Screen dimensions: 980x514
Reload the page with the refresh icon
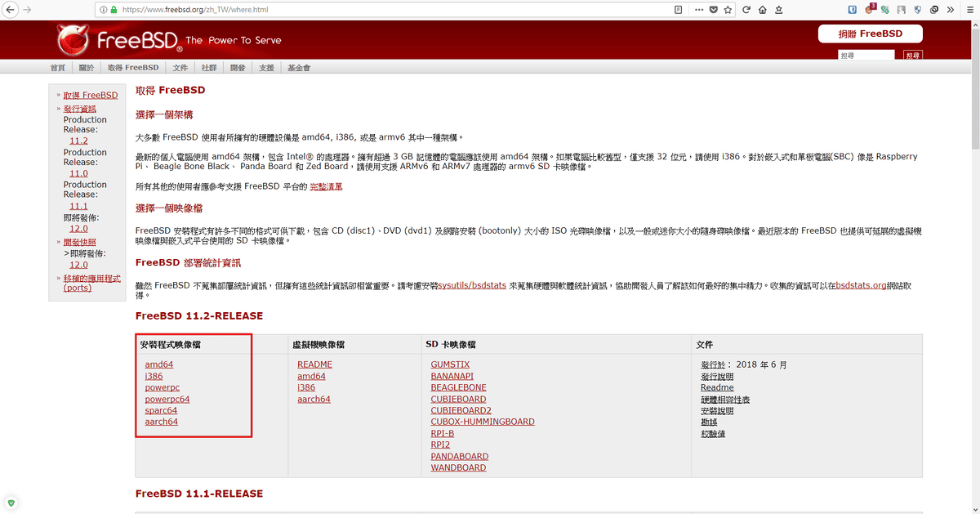[x=745, y=10]
